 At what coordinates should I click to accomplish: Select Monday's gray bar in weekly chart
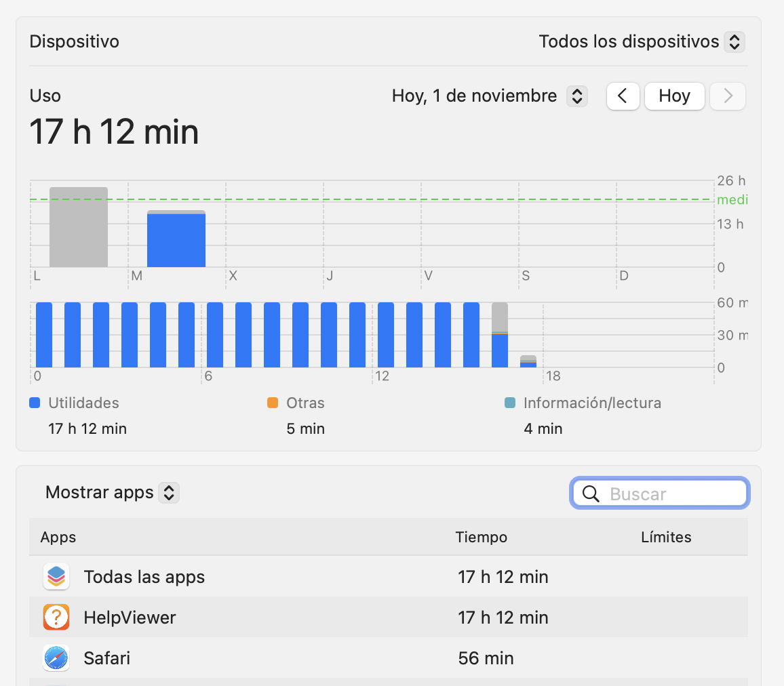tap(79, 227)
